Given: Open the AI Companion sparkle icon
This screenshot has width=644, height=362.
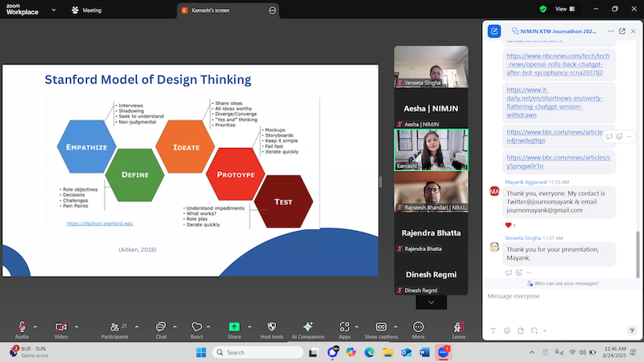Looking at the screenshot, I should (308, 327).
